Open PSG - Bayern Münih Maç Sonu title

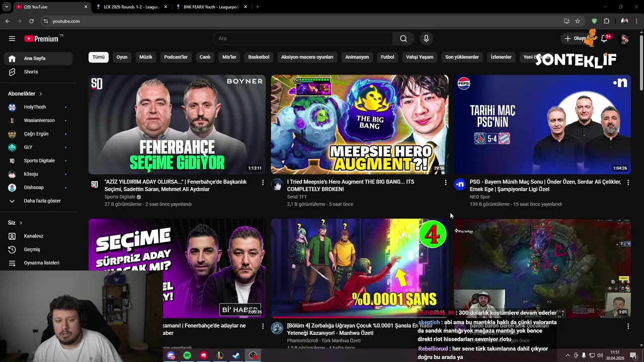coord(545,186)
